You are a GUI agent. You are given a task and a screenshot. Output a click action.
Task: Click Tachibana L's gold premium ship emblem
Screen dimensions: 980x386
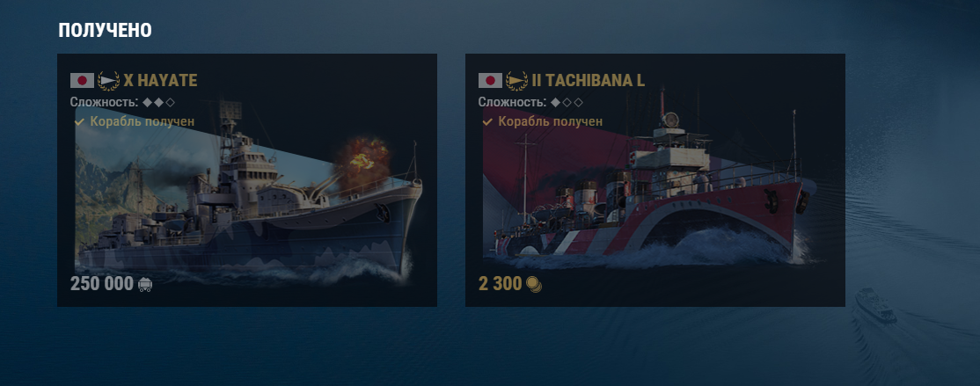click(516, 81)
